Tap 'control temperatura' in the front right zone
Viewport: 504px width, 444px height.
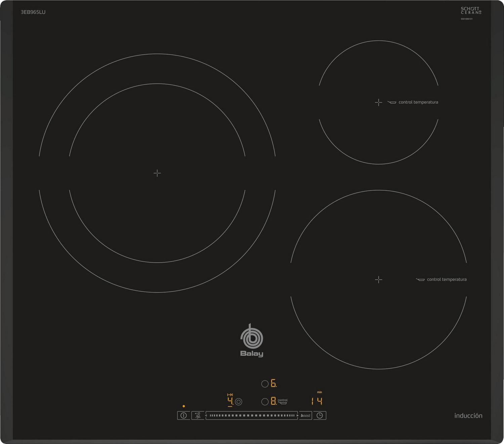447,280
